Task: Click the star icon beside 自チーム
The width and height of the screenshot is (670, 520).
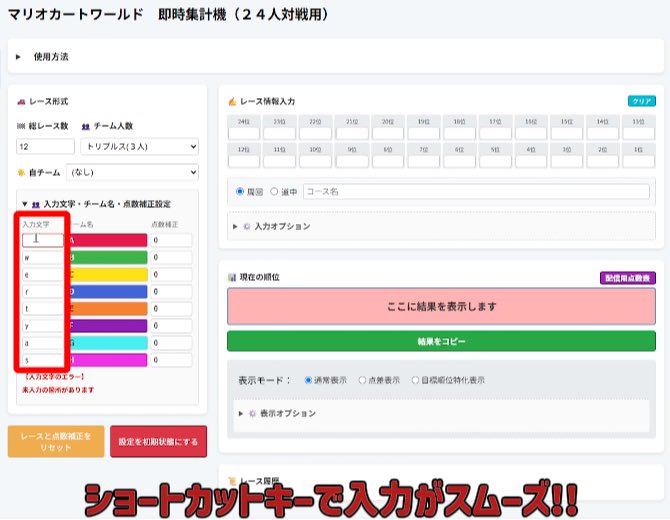Action: 21,173
